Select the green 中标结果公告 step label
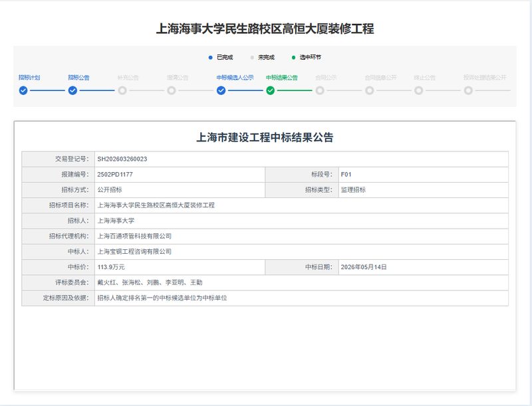Viewport: 532px width, 406px height. pos(281,78)
